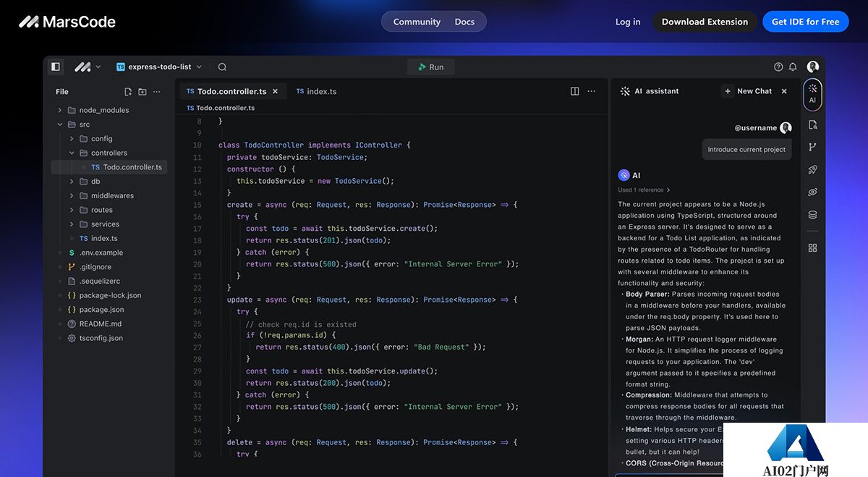The image size is (868, 477).
Task: Switch to the index.ts editor tab
Action: [316, 92]
